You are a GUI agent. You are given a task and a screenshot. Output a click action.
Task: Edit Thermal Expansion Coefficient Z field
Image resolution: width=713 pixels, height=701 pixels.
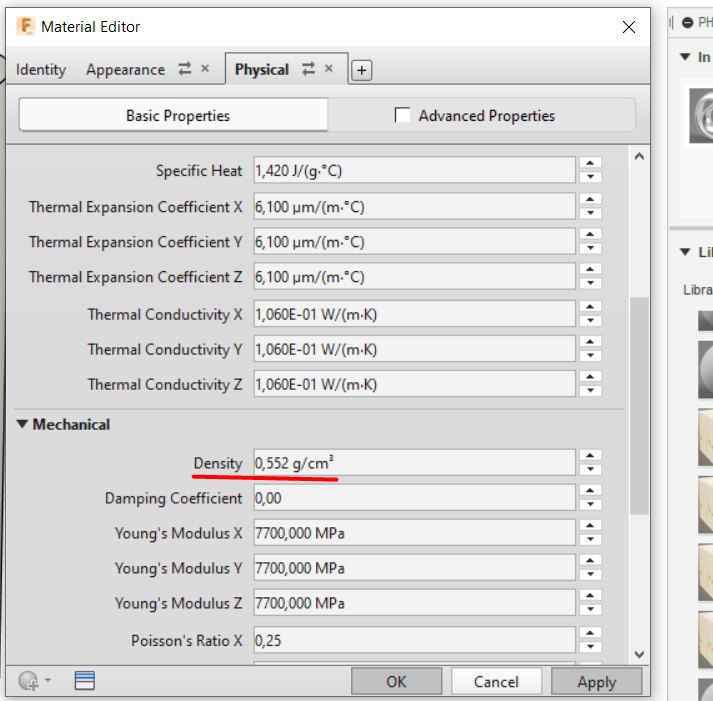coord(414,277)
